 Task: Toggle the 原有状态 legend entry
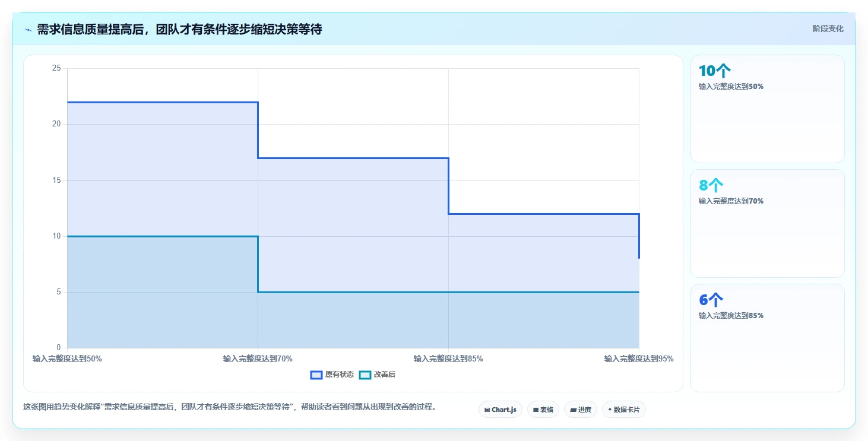[332, 375]
